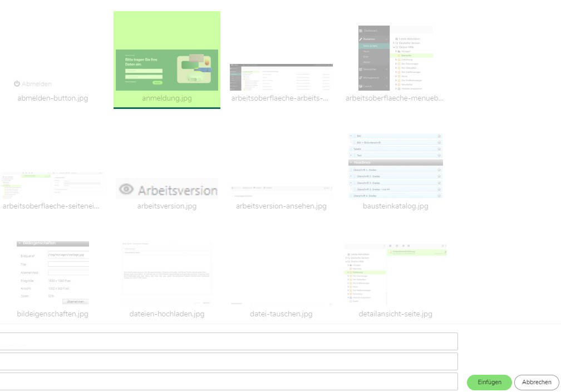The image size is (561, 392).
Task: Click the arbeitsversion-ansehen.jpg file name
Action: click(x=281, y=206)
